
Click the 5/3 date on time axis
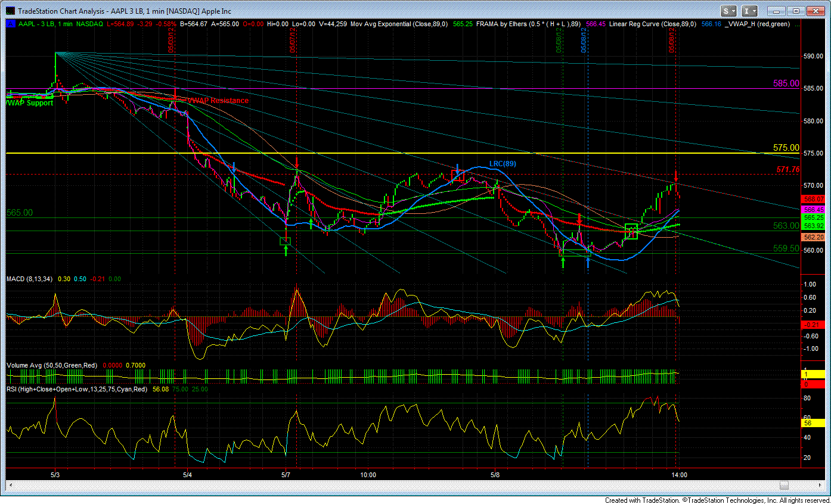[x=55, y=475]
